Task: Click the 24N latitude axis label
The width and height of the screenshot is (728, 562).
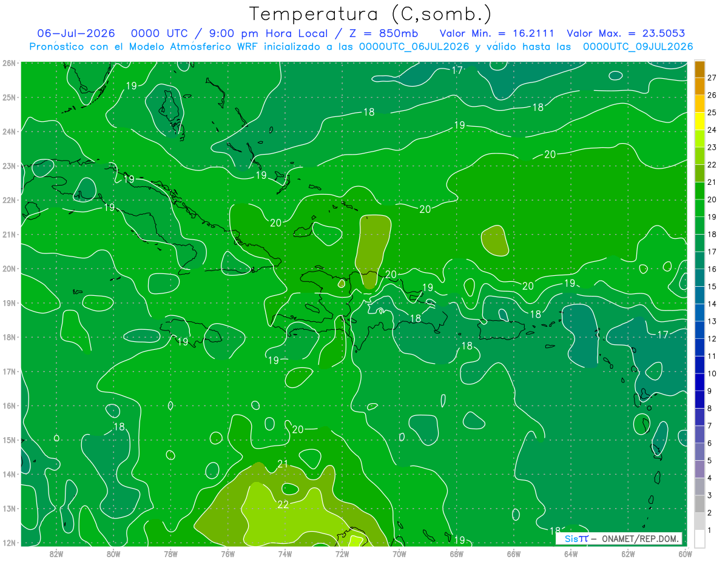Action: coord(9,132)
